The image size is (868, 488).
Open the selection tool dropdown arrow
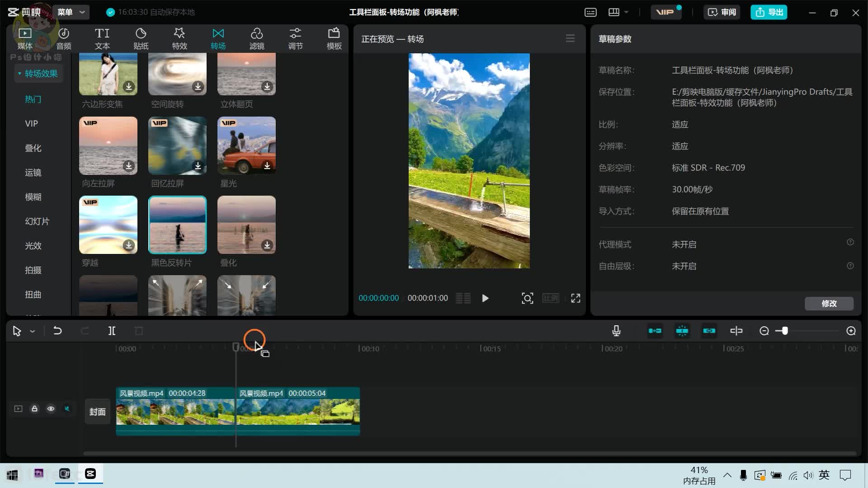pos(33,331)
